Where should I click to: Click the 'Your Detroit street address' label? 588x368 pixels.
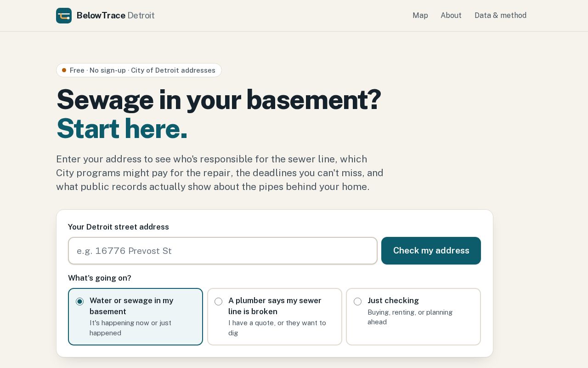(119, 227)
